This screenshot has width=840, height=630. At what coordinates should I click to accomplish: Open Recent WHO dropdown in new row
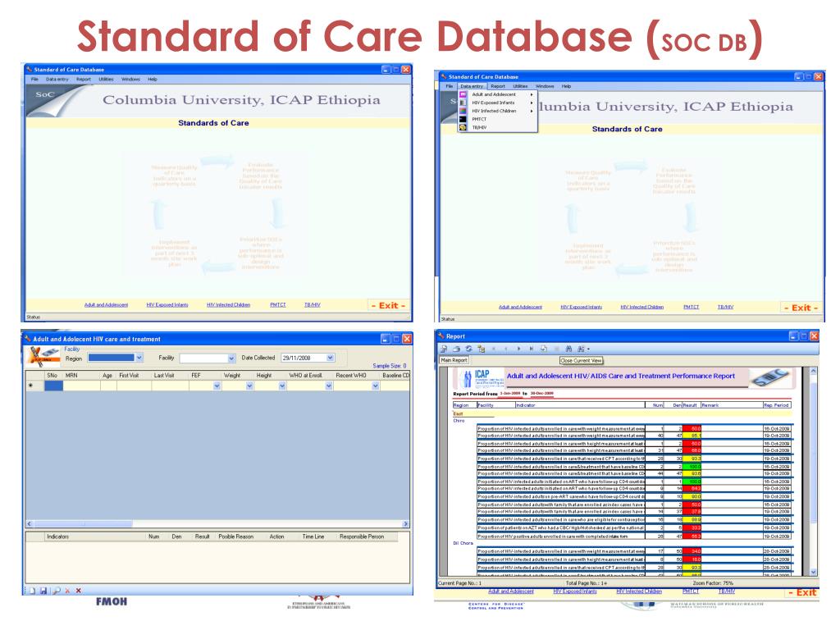click(375, 386)
